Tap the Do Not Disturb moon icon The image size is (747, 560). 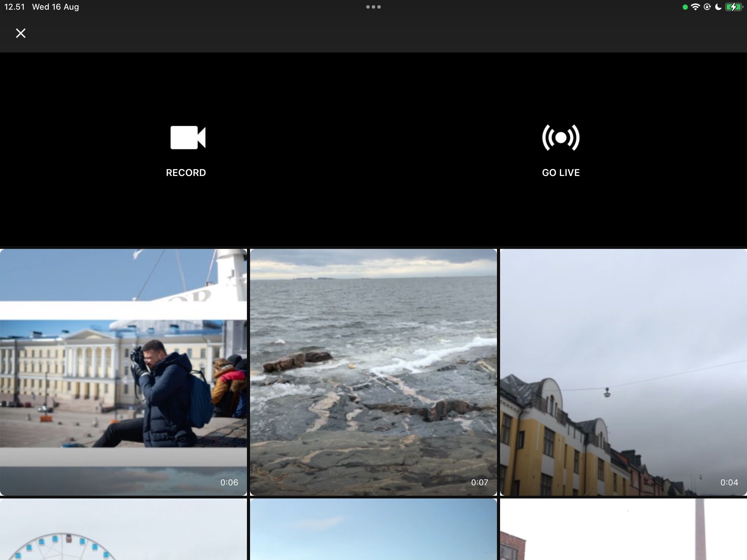click(718, 7)
